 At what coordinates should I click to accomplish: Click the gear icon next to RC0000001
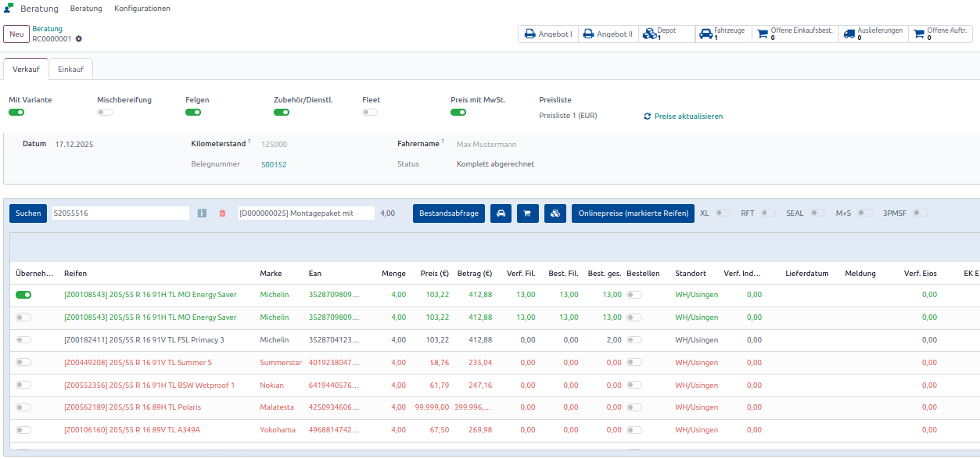pyautogui.click(x=78, y=39)
